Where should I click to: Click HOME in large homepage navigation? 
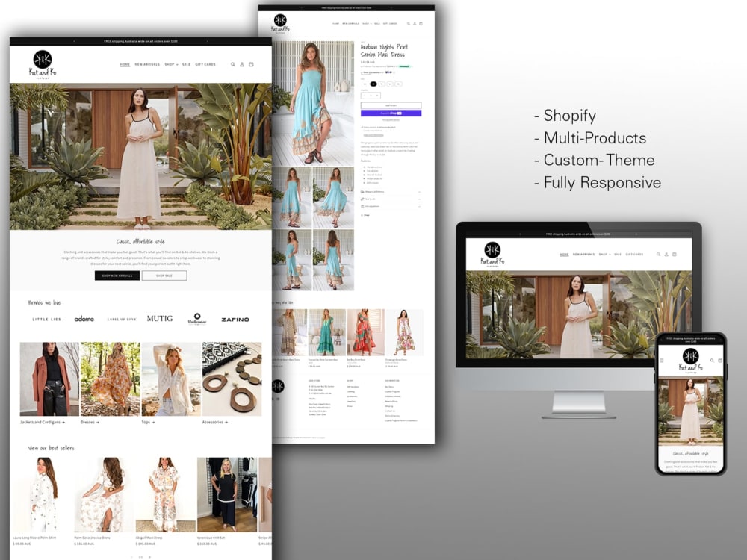125,64
